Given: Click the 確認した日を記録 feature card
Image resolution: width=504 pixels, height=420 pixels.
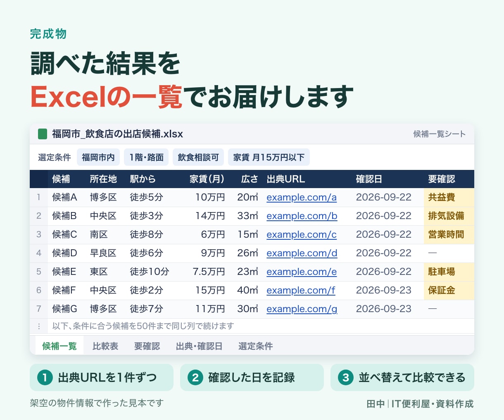Looking at the screenshot, I should pyautogui.click(x=252, y=377).
